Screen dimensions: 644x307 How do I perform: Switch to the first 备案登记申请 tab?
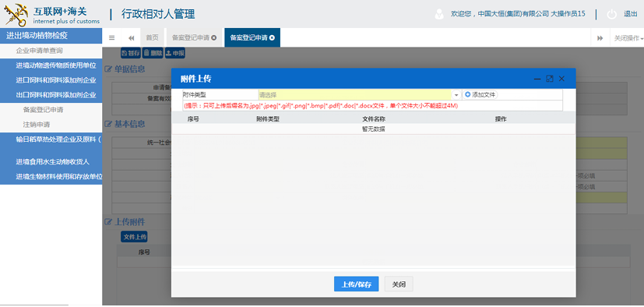pos(191,38)
